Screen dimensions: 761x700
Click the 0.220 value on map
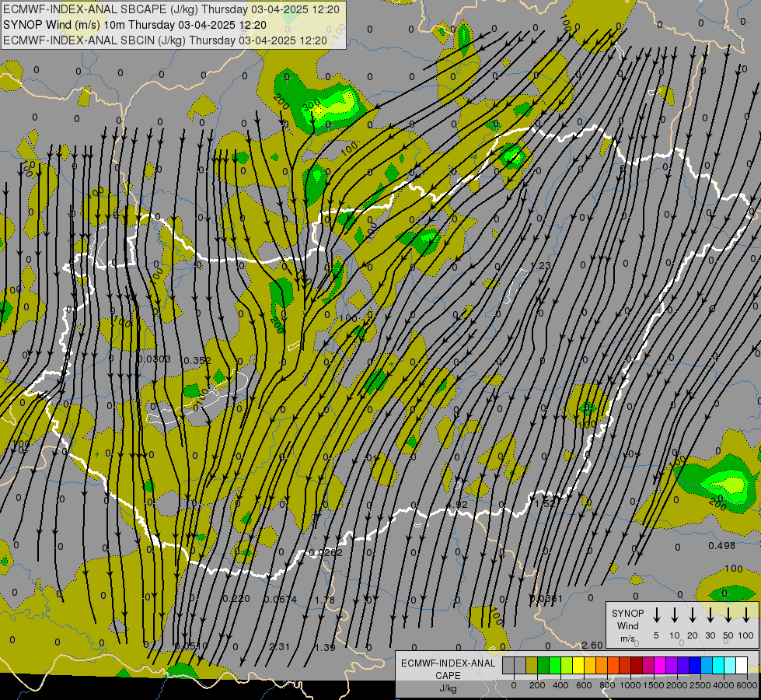(x=236, y=598)
